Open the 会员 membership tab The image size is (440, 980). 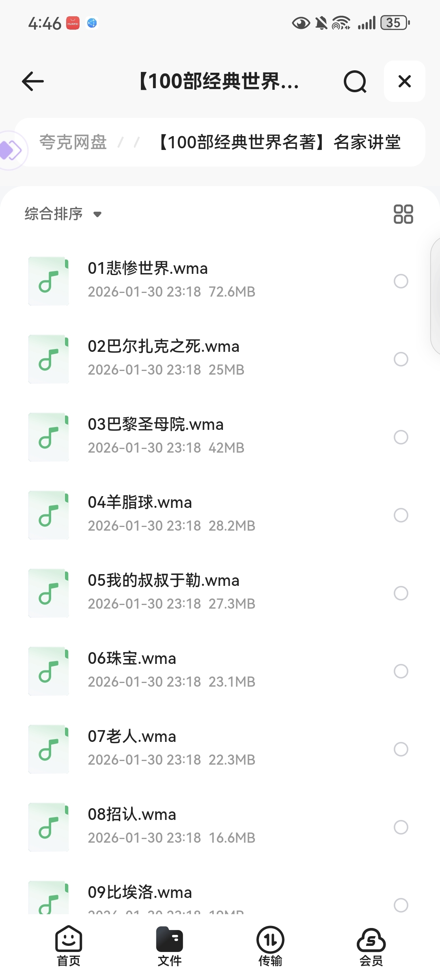pos(371,945)
